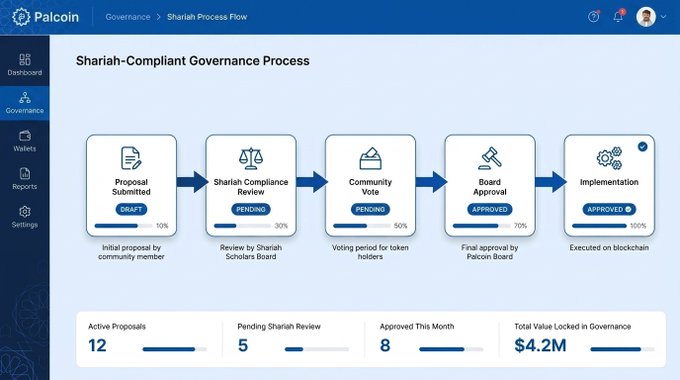This screenshot has width=680, height=380.
Task: Click the Active Proposals progress bar
Action: (x=174, y=349)
